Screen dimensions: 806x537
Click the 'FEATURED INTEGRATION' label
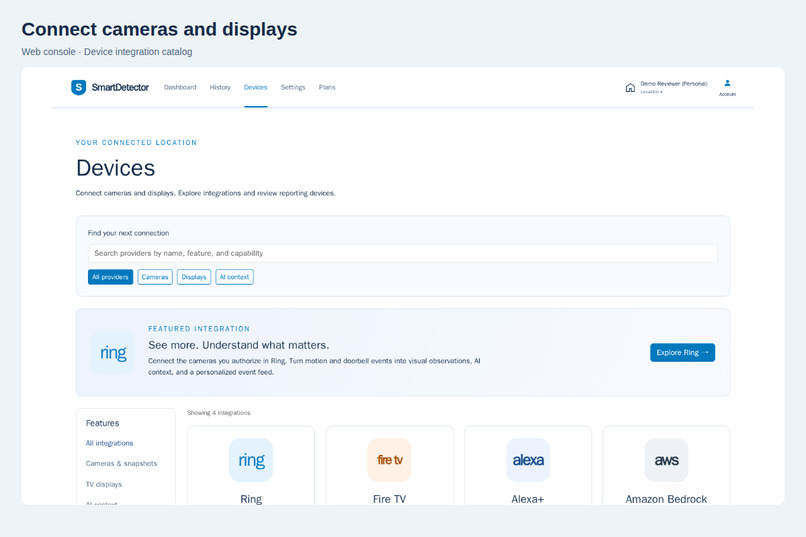coord(199,328)
